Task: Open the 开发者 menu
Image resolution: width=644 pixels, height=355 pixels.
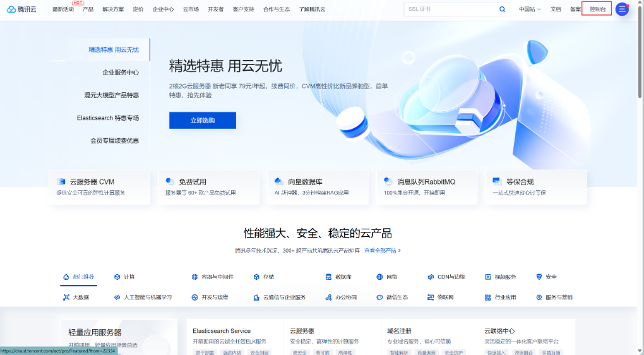Action: [x=216, y=9]
